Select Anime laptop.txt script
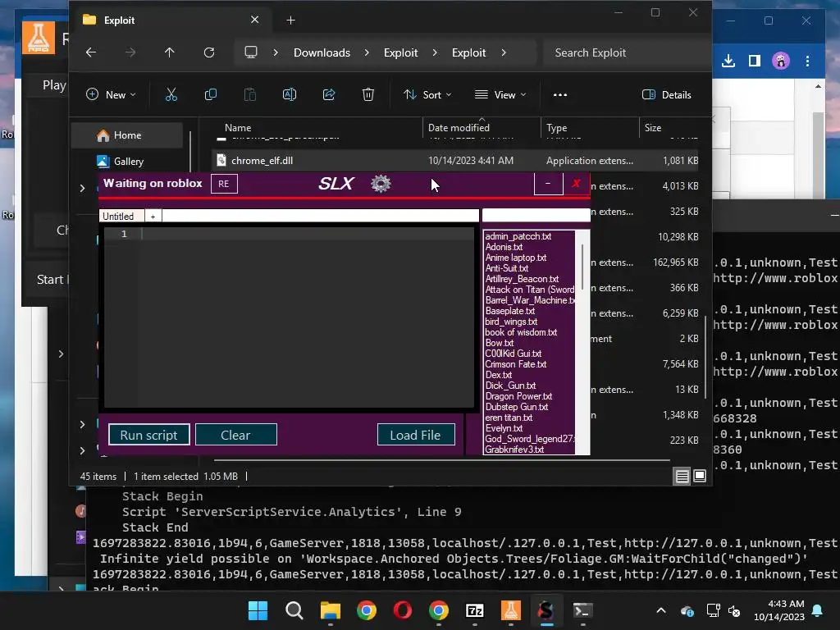 (515, 258)
